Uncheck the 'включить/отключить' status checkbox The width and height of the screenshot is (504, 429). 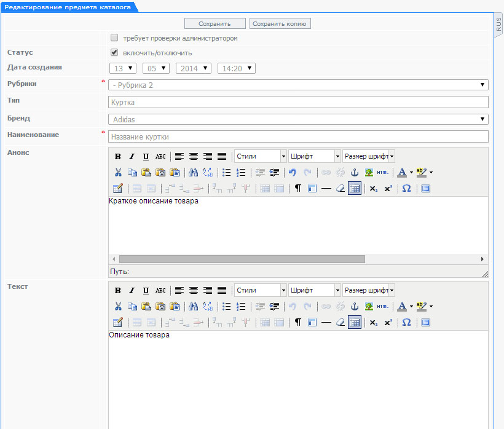click(114, 52)
